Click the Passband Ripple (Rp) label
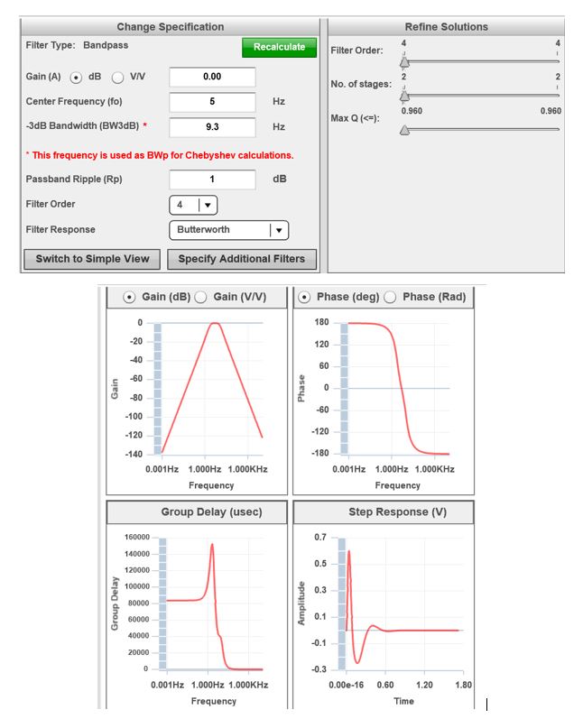Image resolution: width=583 pixels, height=728 pixels. tap(74, 180)
